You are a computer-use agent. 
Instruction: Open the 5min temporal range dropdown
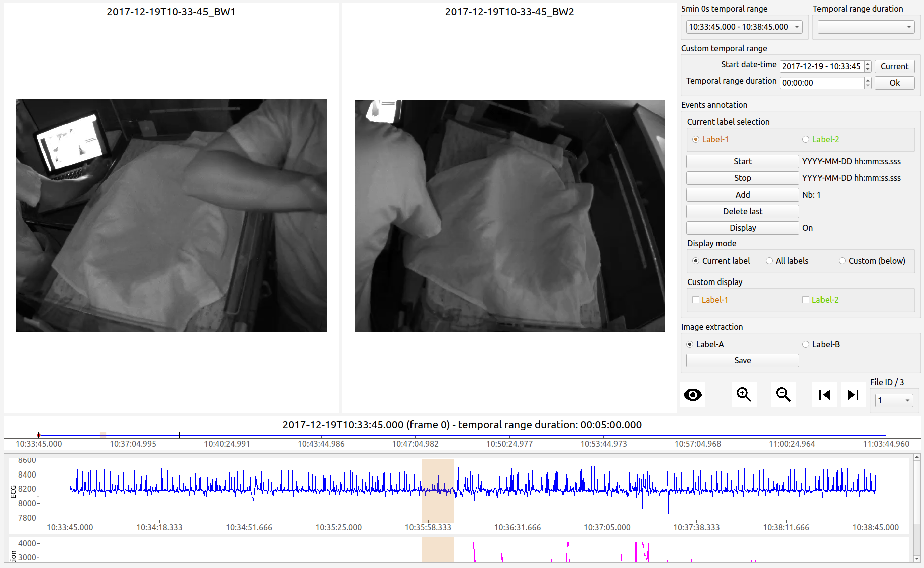(745, 27)
